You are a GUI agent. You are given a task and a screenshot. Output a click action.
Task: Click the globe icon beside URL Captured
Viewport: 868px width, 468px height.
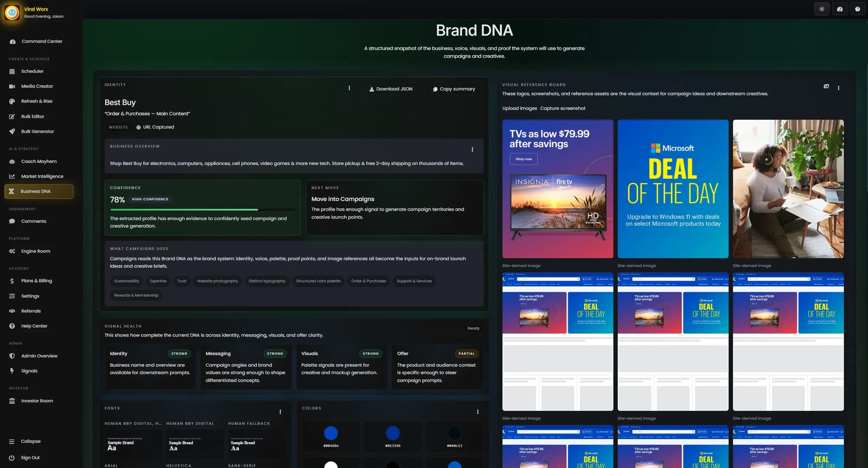[138, 127]
